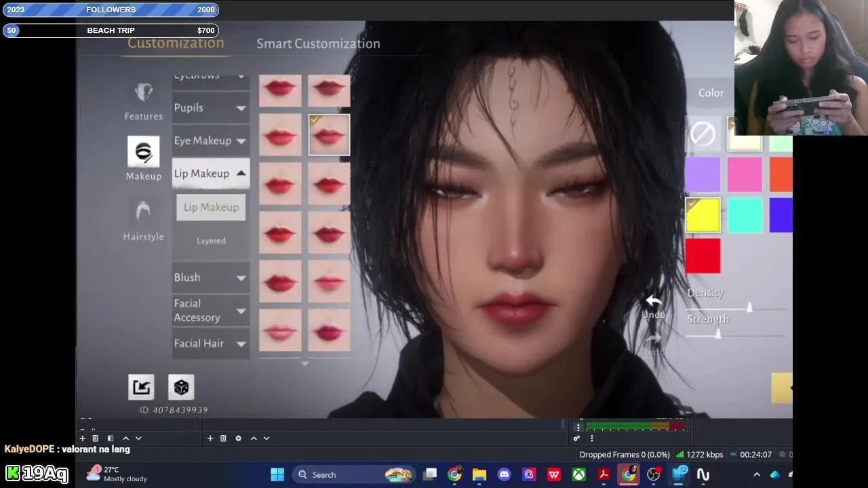Select the Makeup category icon
This screenshot has width=868, height=488.
[143, 151]
